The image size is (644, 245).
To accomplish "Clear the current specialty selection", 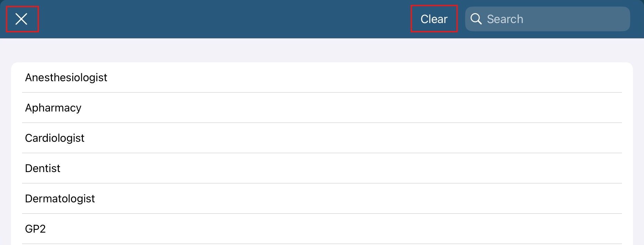I will coord(434,19).
